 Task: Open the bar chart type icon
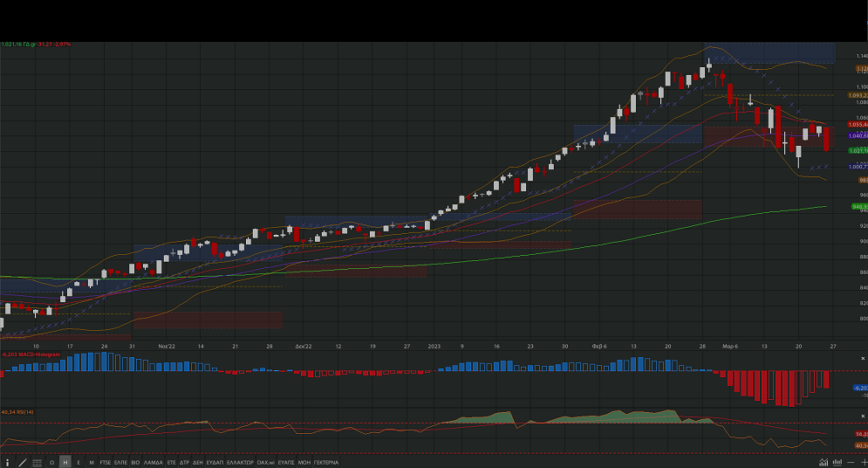coord(837,463)
